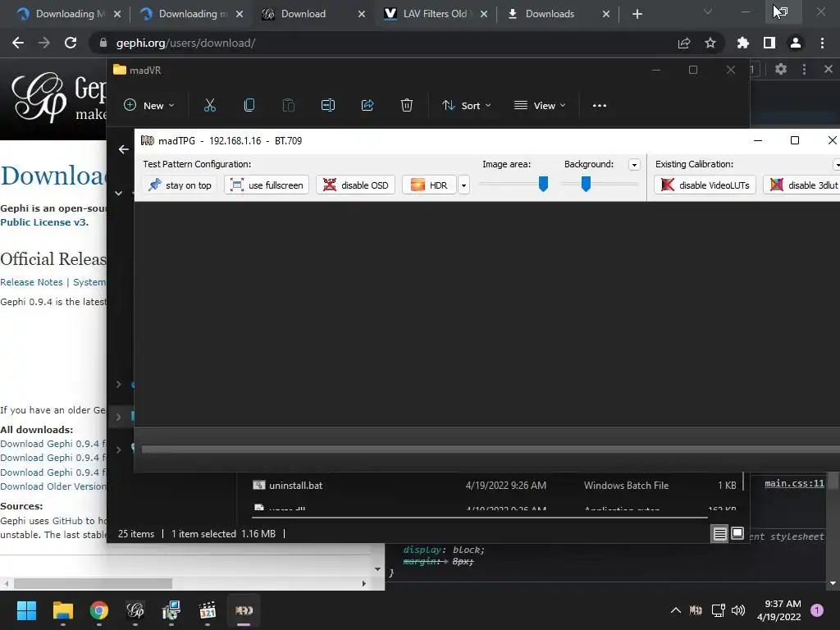Click the Cut icon in madVR Explorer

(x=209, y=106)
